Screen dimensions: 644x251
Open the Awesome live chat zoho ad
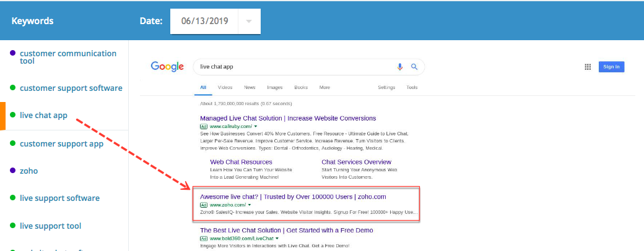click(x=293, y=197)
